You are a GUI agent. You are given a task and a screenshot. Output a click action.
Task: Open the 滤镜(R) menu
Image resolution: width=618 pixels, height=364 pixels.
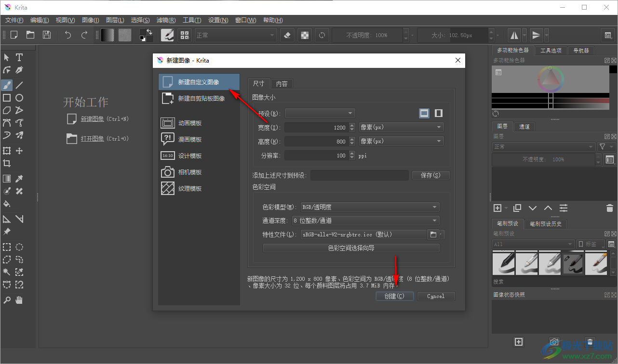166,20
